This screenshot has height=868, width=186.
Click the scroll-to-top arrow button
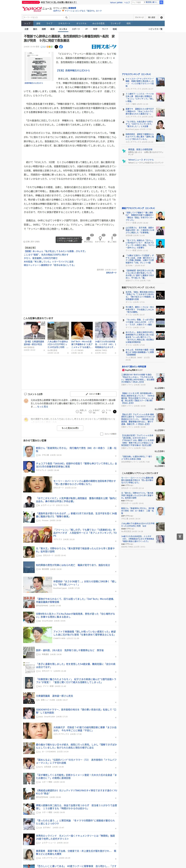tap(180, 536)
